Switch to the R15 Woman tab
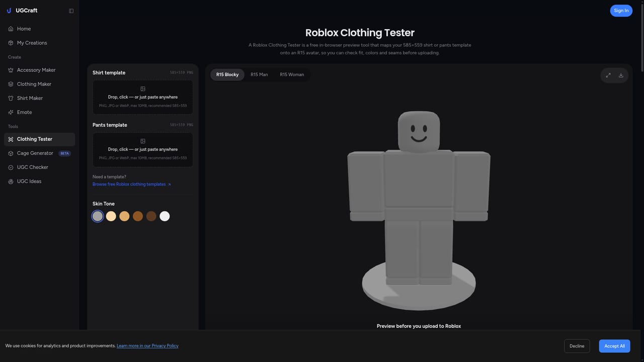This screenshot has height=362, width=644. (292, 74)
